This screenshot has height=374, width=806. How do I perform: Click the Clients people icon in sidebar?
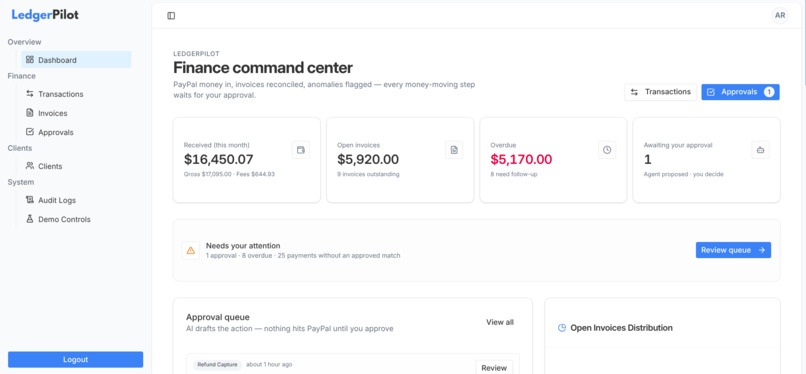(x=30, y=166)
